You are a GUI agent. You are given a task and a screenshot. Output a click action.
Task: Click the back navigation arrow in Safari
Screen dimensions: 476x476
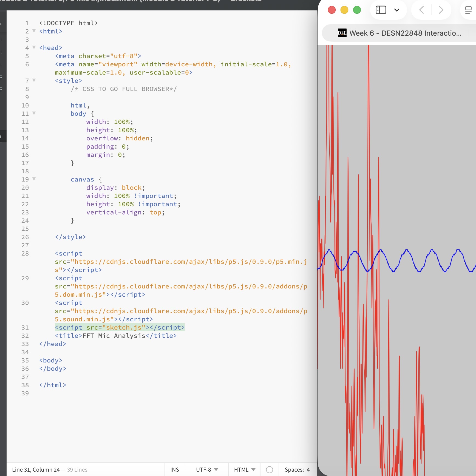pyautogui.click(x=421, y=10)
